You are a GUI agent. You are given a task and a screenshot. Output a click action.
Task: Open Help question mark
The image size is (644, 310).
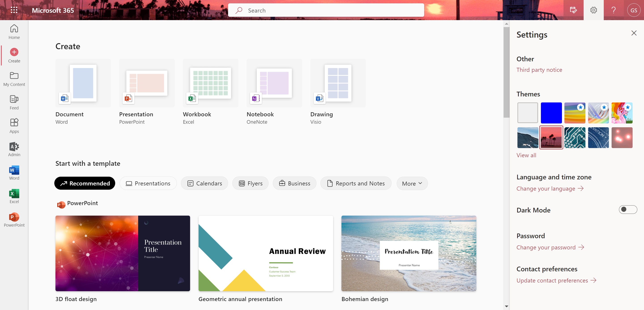(613, 10)
